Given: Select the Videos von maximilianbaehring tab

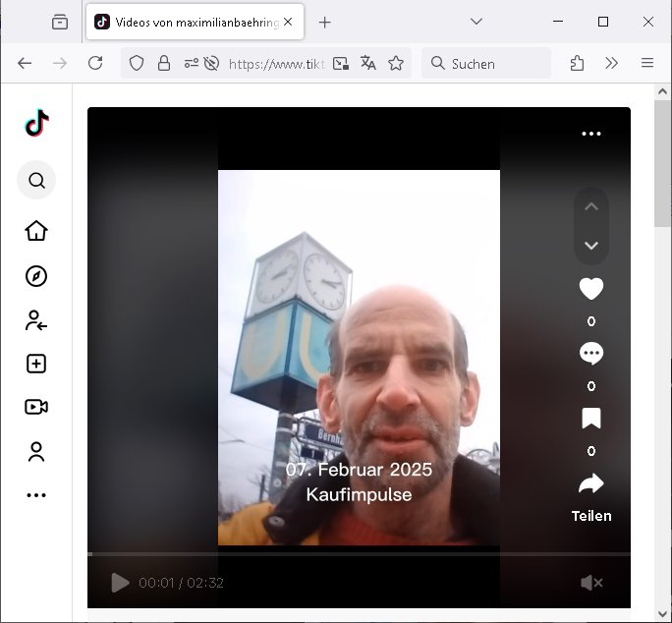Looking at the screenshot, I should 187,22.
